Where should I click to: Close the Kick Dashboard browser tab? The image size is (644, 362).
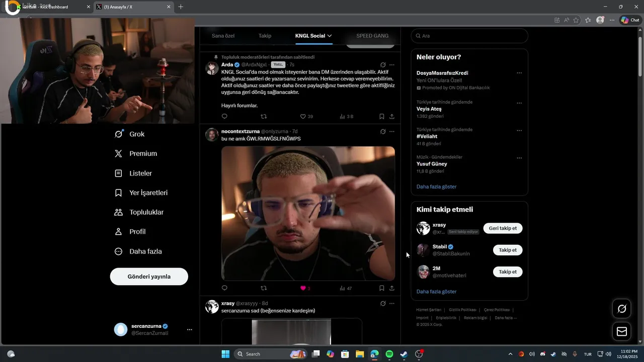click(x=89, y=7)
